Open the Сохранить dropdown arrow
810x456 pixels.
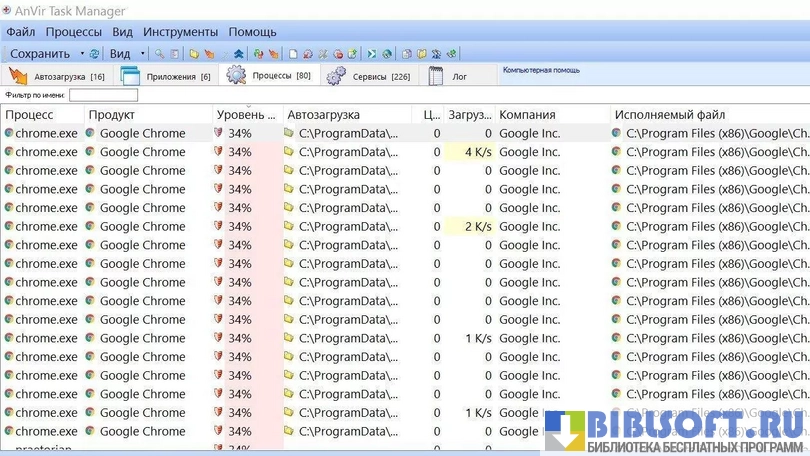82,53
